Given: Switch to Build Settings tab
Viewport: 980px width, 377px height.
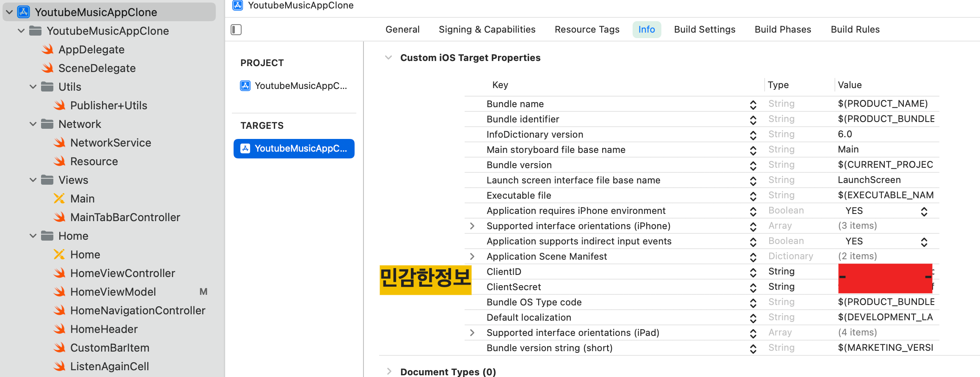Looking at the screenshot, I should tap(705, 30).
